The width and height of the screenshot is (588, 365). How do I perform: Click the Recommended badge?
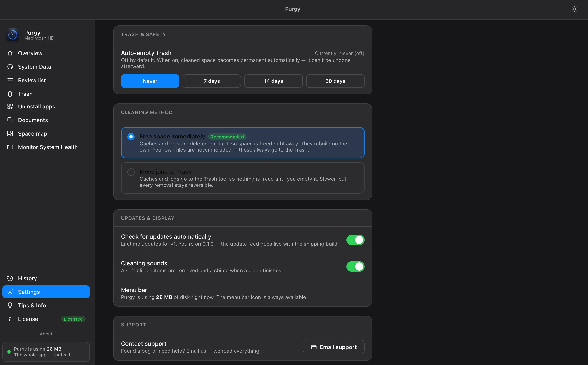tap(227, 137)
